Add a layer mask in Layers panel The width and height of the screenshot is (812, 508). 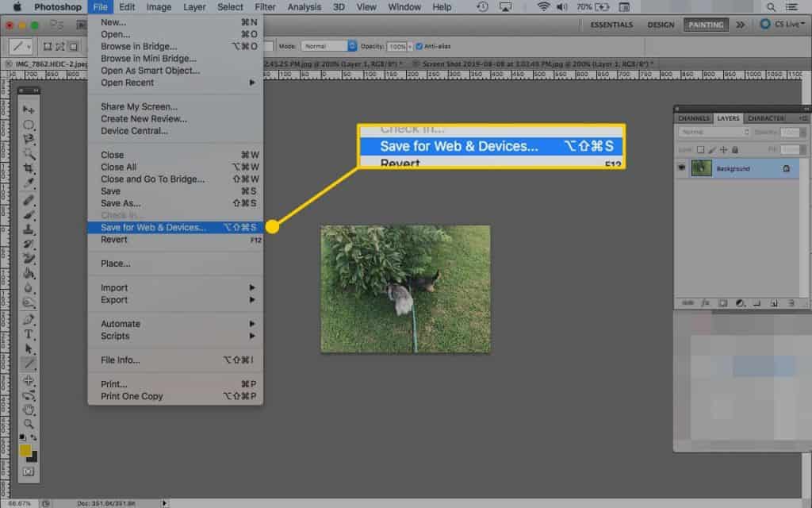pos(723,302)
